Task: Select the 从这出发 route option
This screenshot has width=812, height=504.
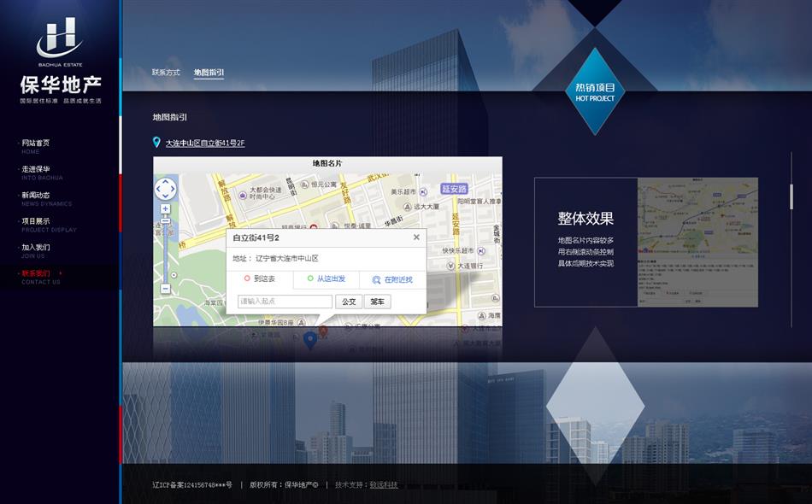Action: (x=326, y=279)
